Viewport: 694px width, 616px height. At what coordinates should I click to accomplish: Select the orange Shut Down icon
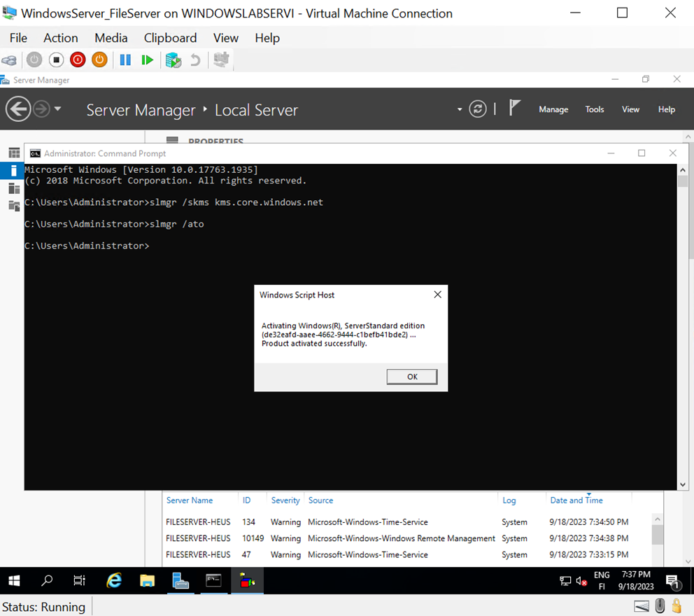99,59
